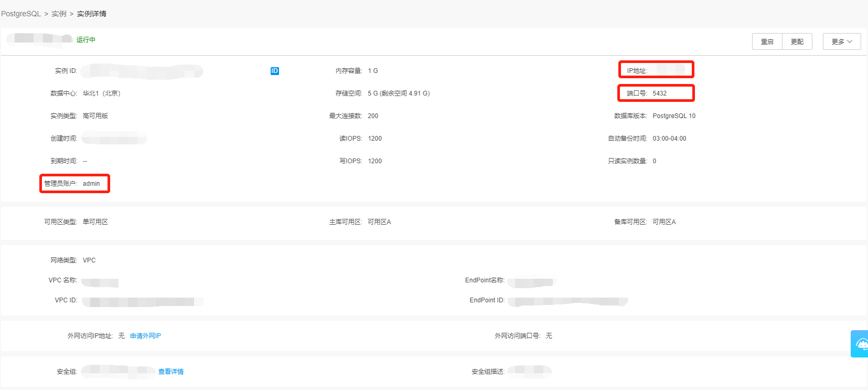The width and height of the screenshot is (868, 390).
Task: Click the 自动备份时间 label
Action: click(x=628, y=139)
